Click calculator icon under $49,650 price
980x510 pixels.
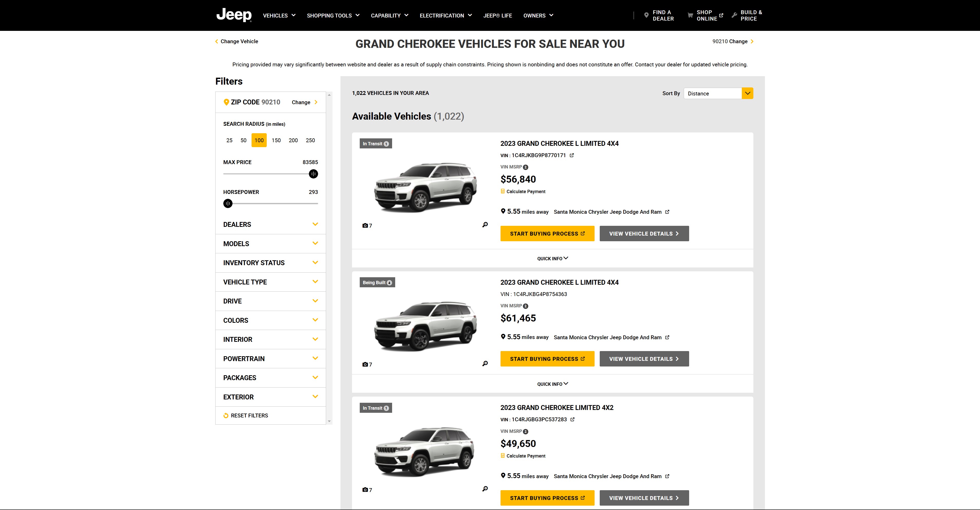pos(503,455)
